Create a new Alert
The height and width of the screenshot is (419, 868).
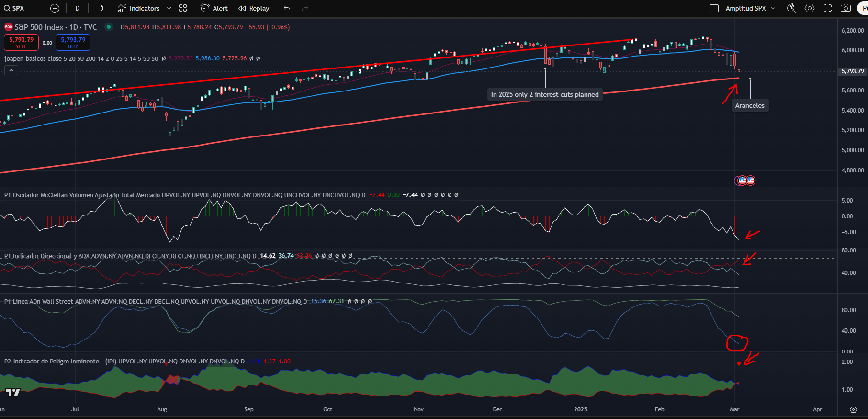tap(214, 8)
